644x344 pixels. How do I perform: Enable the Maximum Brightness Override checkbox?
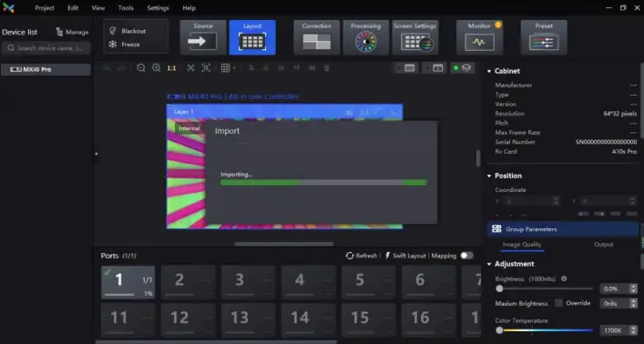click(x=558, y=303)
